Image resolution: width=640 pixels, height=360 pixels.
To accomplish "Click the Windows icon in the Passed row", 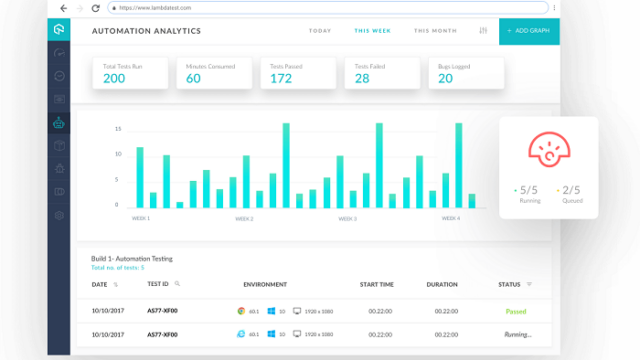I will (271, 311).
